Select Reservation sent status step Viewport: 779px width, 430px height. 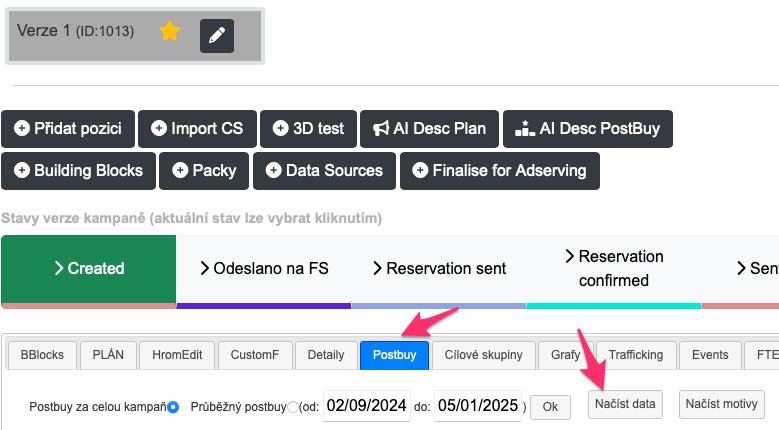439,268
